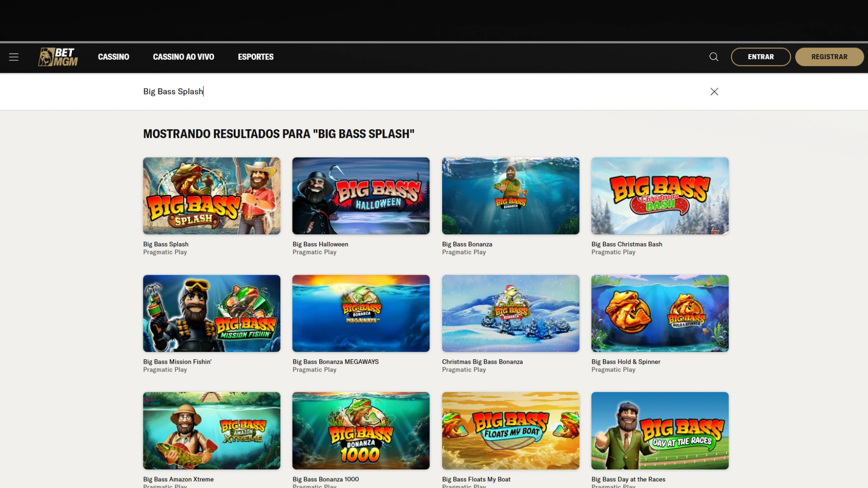Image resolution: width=868 pixels, height=488 pixels.
Task: Click the 'Big Bass Bonanza 1000' title text
Action: (x=325, y=479)
